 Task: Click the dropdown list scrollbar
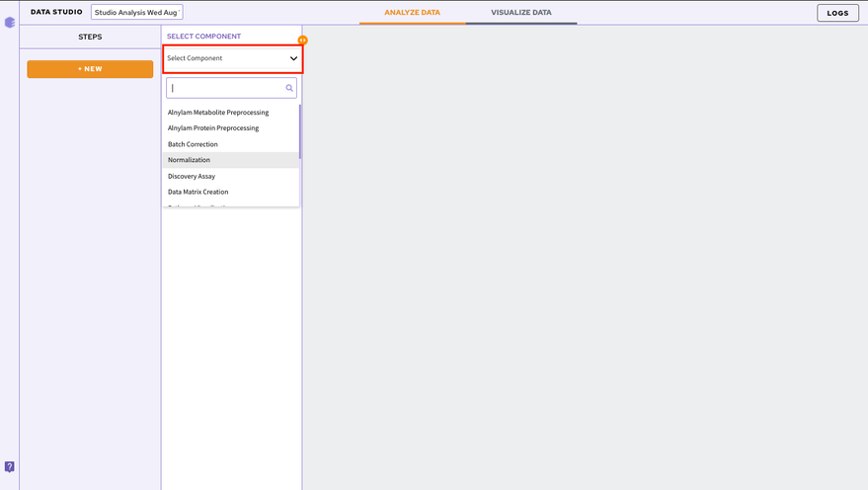pyautogui.click(x=300, y=131)
